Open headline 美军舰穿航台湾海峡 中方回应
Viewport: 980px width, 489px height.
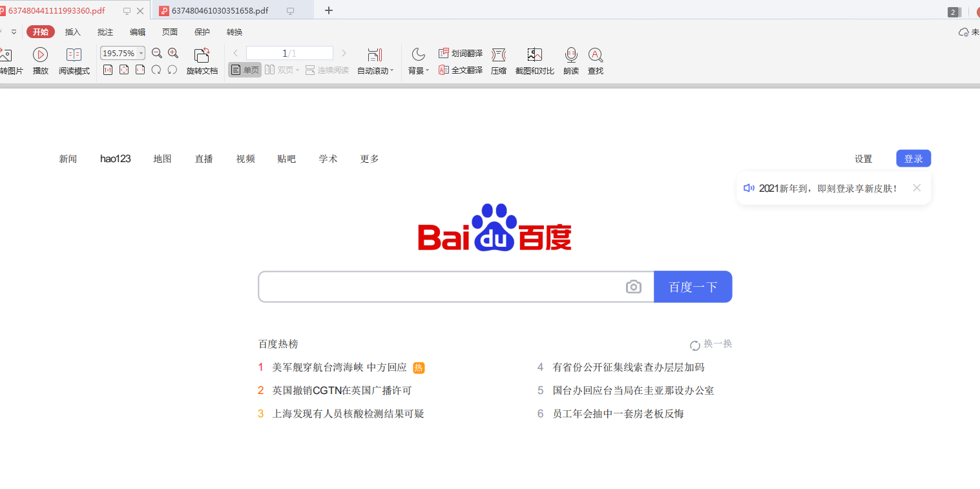tap(340, 368)
